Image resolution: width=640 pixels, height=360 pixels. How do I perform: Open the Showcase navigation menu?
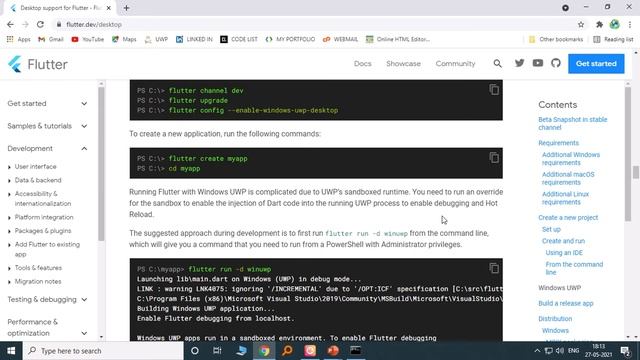(403, 64)
